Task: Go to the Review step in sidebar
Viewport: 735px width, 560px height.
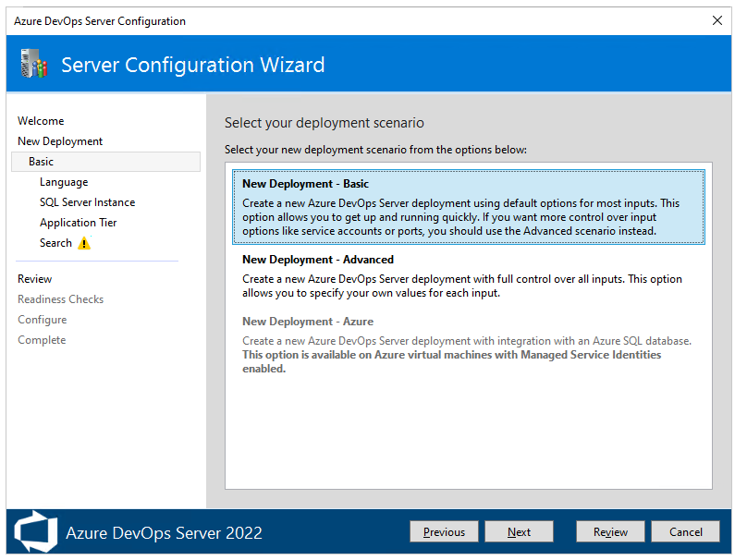Action: click(x=35, y=279)
